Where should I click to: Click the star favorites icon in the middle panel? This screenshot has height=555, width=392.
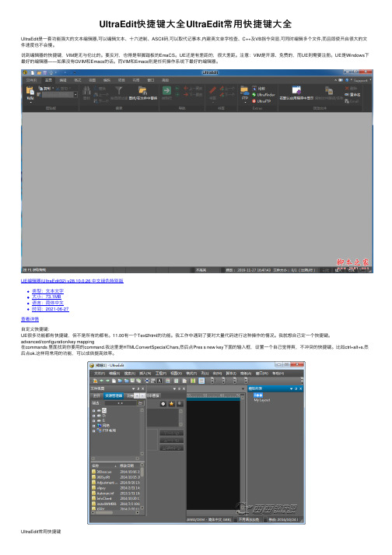pyautogui.click(x=172, y=403)
